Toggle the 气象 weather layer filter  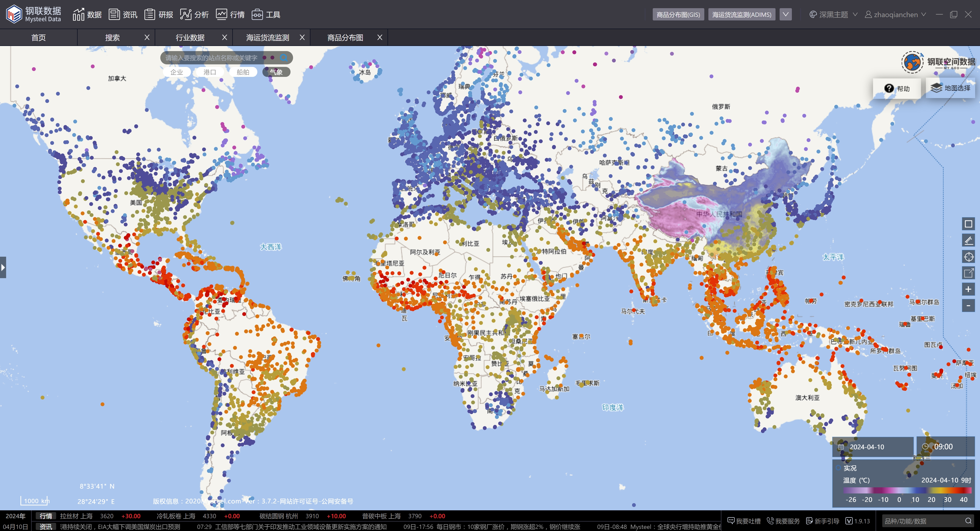coord(276,72)
